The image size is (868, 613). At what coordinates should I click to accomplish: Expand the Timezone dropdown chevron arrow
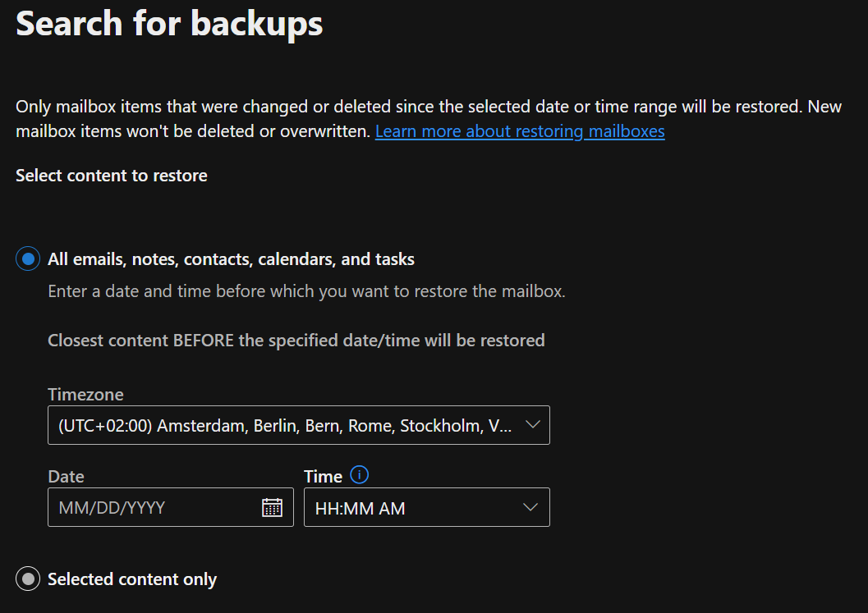pos(532,425)
